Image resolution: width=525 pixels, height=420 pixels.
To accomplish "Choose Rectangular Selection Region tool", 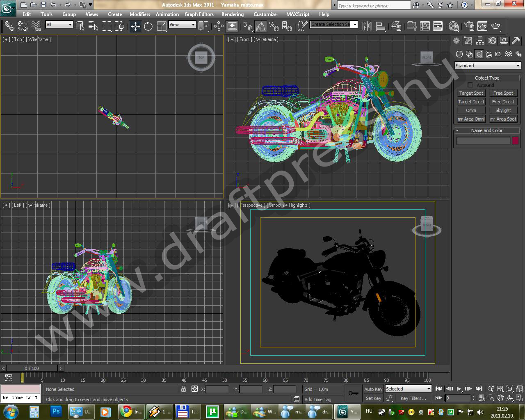I will (x=107, y=26).
